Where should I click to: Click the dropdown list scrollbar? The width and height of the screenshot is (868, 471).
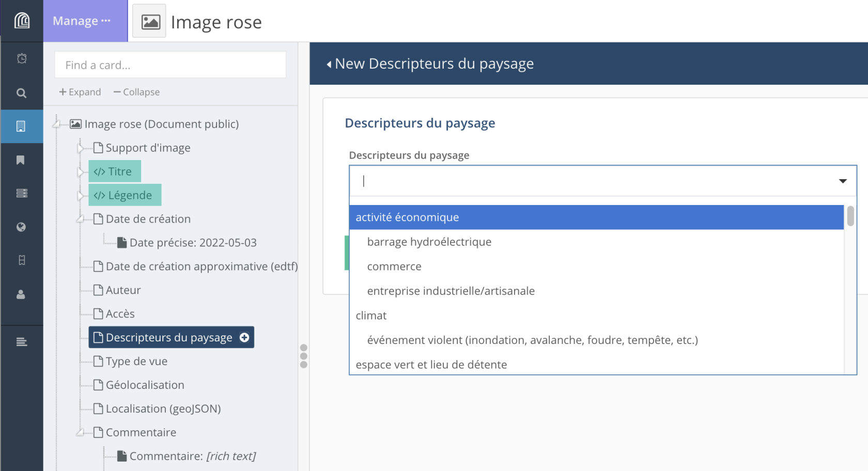coord(850,216)
